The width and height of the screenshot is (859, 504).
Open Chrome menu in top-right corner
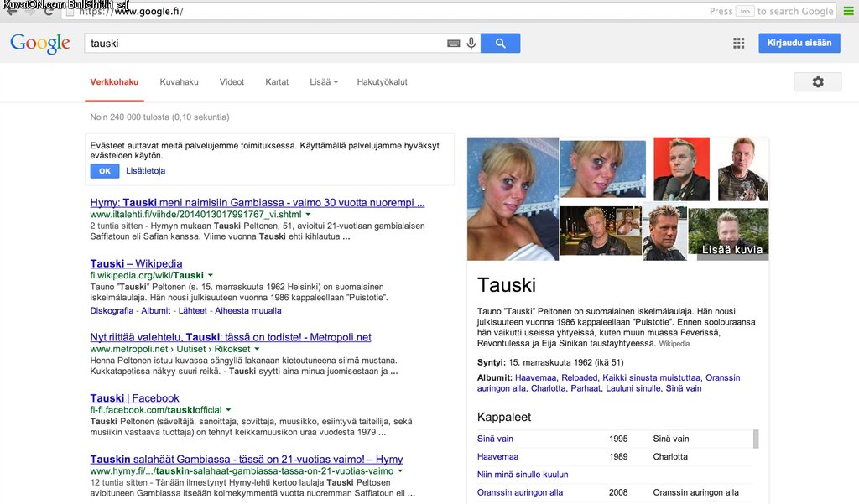[x=849, y=11]
